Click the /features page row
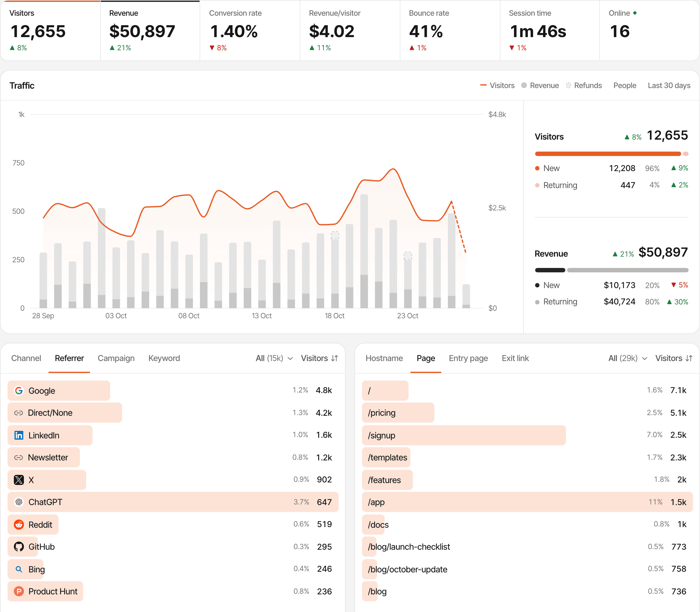 527,480
